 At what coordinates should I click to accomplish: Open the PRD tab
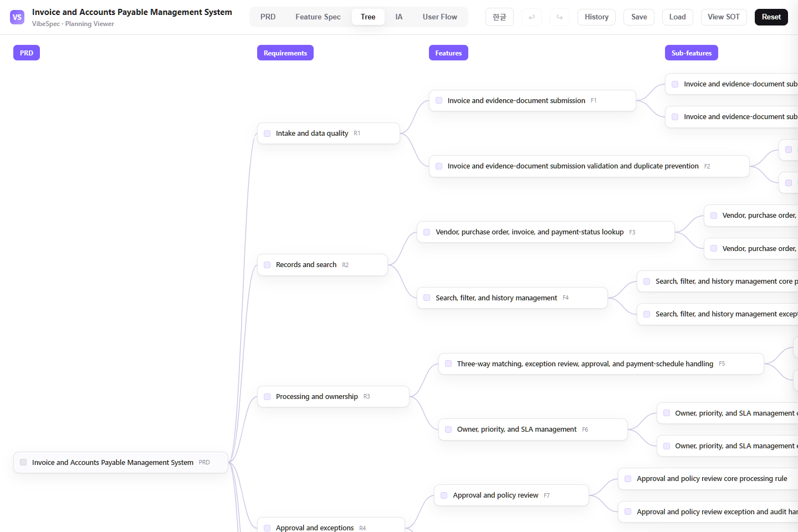(268, 17)
